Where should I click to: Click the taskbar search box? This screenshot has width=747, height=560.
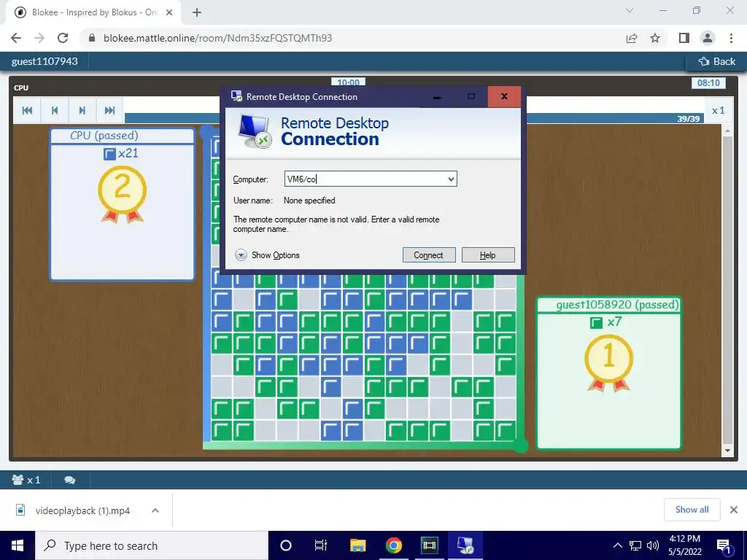tap(152, 545)
